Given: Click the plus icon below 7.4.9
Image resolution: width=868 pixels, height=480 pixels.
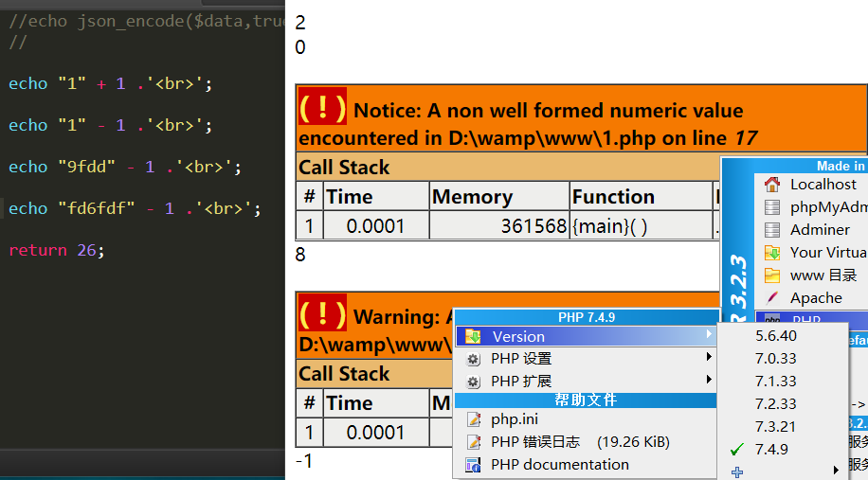Looking at the screenshot, I should 737,472.
